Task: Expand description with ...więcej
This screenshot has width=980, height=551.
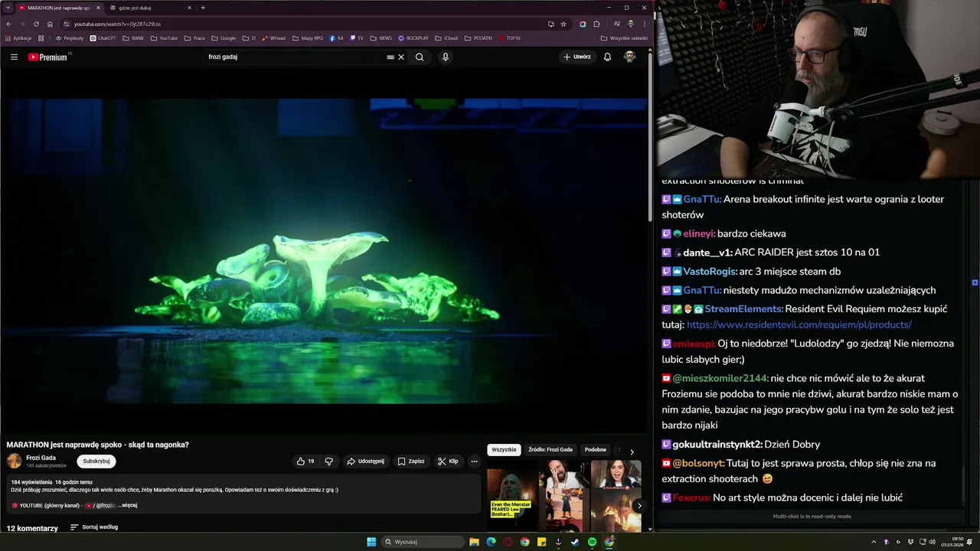Action: [128, 505]
